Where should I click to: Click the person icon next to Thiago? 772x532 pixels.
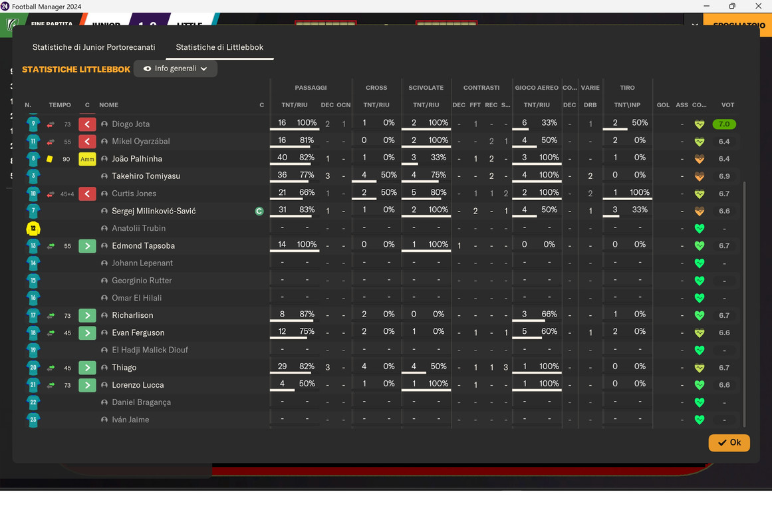[x=104, y=368]
